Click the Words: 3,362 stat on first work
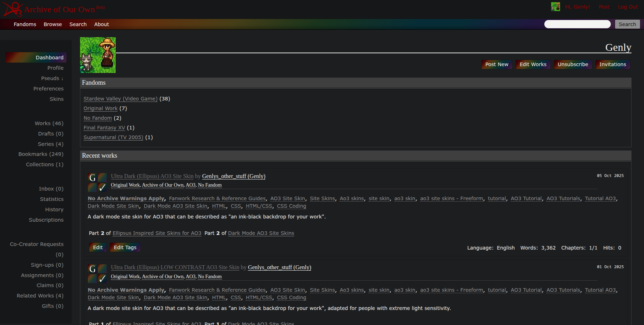Image resolution: width=644 pixels, height=325 pixels. (538, 248)
